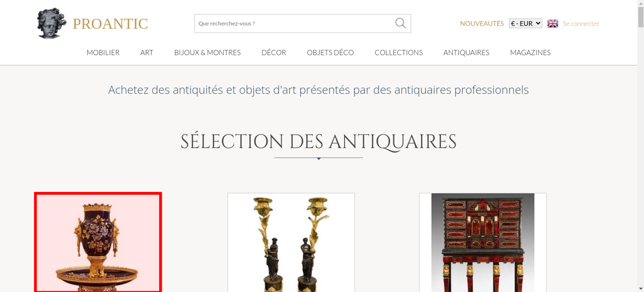Click the 'Se connecter' login link
Screen dimensions: 644x292
click(x=581, y=23)
